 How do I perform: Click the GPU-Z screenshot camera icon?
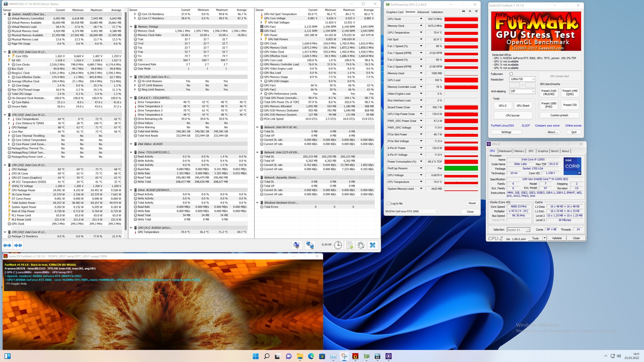pyautogui.click(x=464, y=11)
